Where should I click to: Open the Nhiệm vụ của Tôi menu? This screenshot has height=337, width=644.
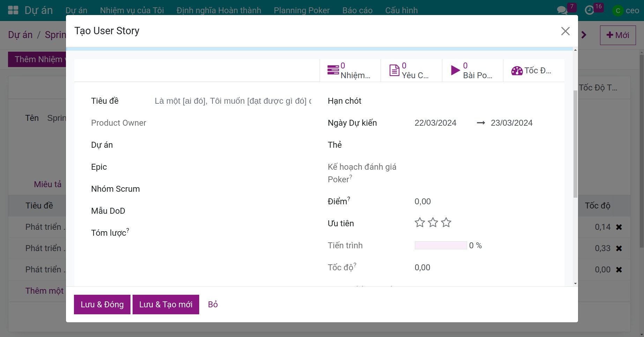pos(132,10)
